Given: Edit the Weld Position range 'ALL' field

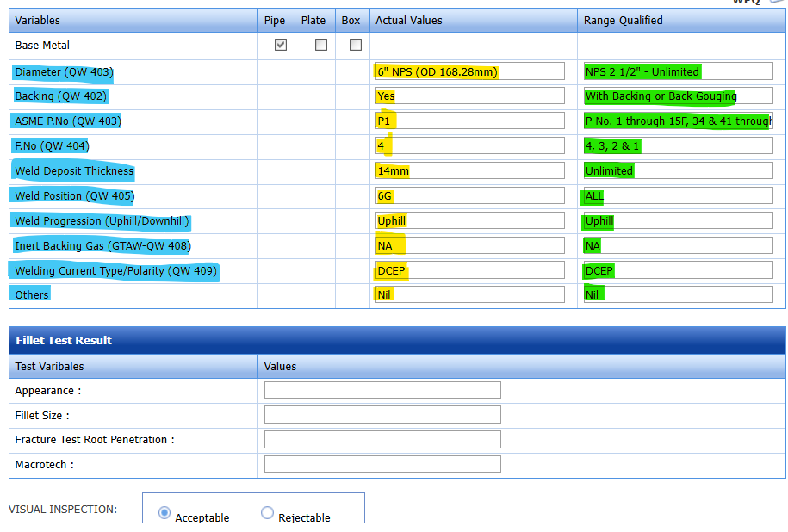Looking at the screenshot, I should point(678,196).
